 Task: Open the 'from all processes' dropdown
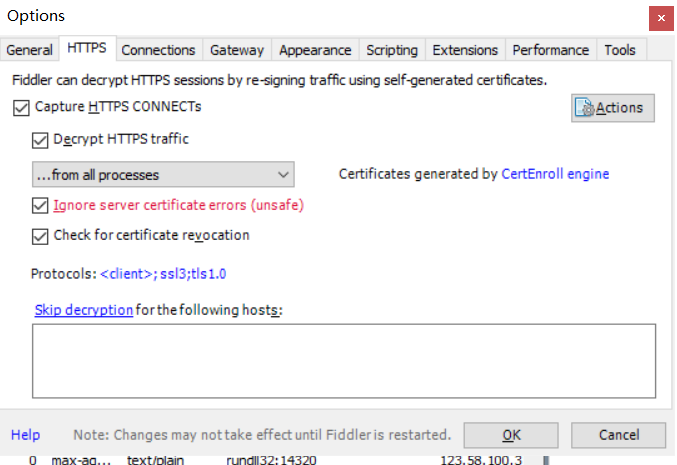pyautogui.click(x=162, y=175)
